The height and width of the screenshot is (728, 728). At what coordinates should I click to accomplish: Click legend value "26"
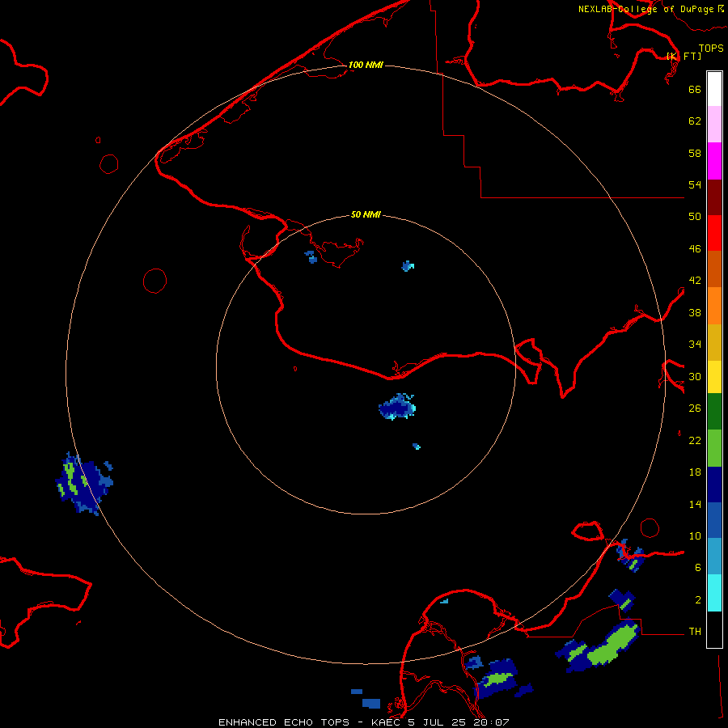click(695, 408)
